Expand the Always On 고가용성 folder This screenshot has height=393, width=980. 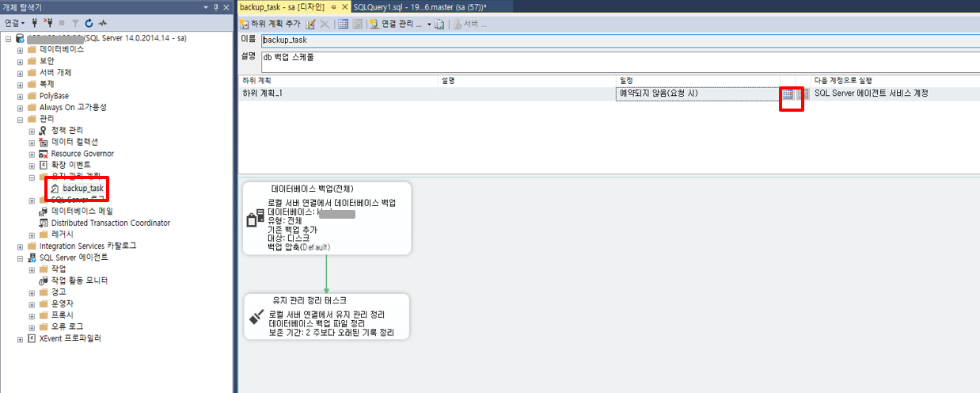[x=21, y=107]
